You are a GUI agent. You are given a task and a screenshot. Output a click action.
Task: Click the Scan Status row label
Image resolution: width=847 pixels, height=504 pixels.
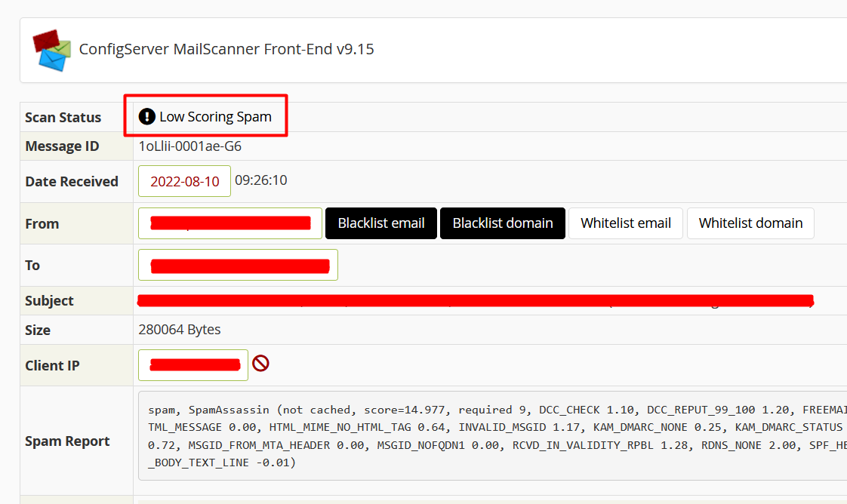pyautogui.click(x=63, y=118)
